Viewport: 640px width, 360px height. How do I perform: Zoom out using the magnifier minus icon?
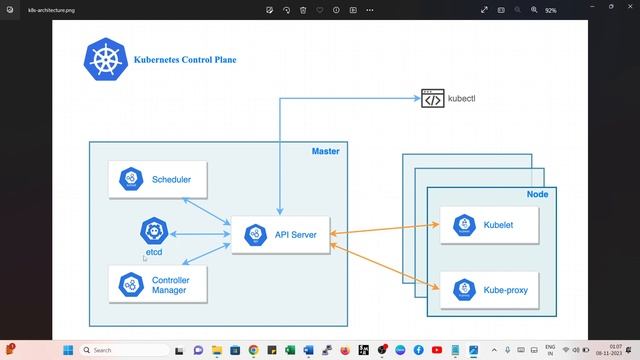tap(518, 10)
